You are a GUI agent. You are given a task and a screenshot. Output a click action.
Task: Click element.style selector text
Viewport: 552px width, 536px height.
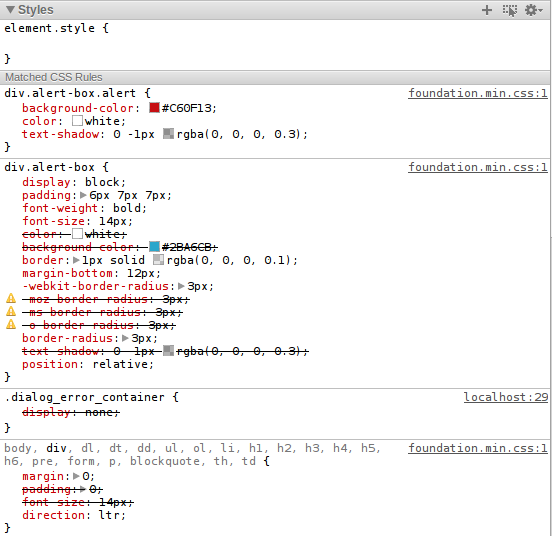pyautogui.click(x=49, y=28)
